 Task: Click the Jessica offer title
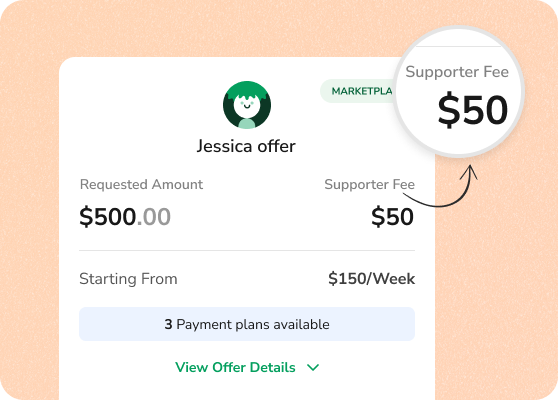coord(246,146)
